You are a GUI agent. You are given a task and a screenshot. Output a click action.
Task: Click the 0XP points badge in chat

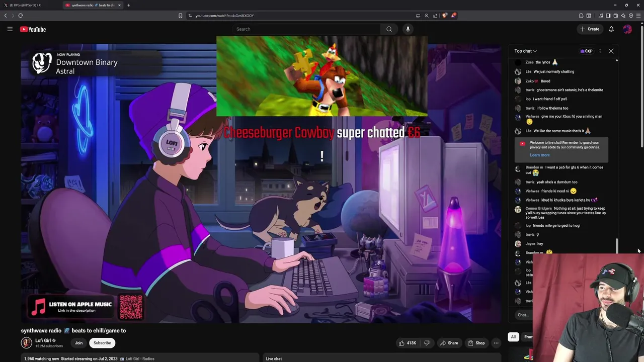[587, 51]
